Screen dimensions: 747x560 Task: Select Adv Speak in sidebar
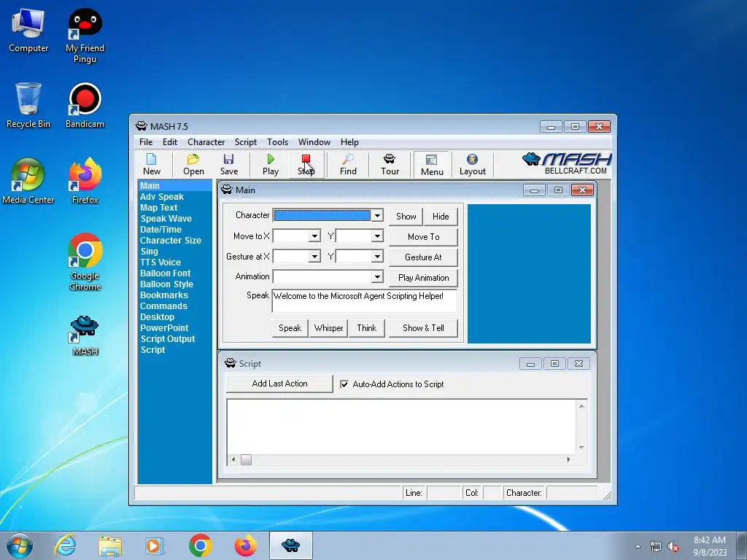point(161,197)
